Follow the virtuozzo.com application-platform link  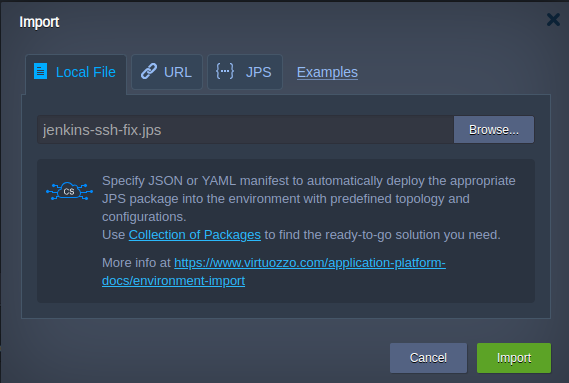tap(310, 262)
